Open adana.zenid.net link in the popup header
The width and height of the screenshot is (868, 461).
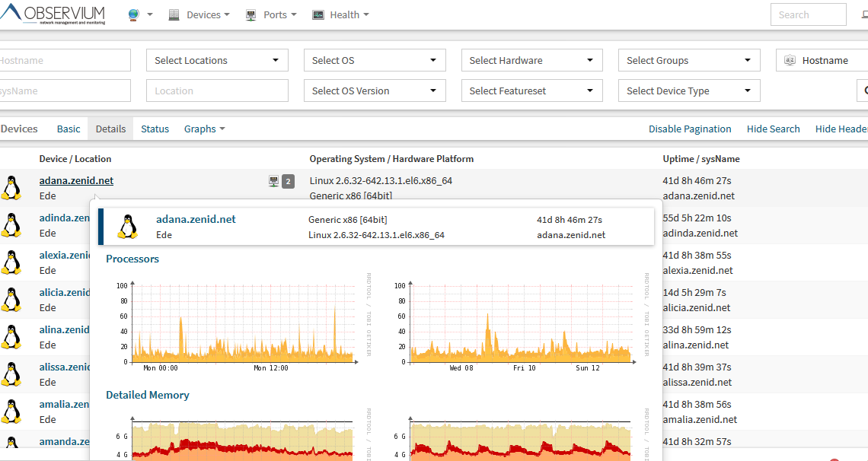(196, 219)
